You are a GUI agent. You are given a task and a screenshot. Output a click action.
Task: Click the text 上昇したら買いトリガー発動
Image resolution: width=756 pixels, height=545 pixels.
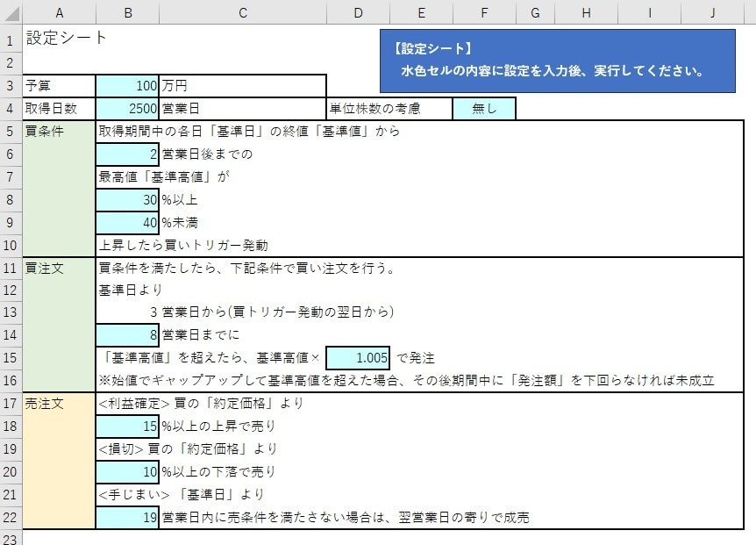[x=183, y=246]
